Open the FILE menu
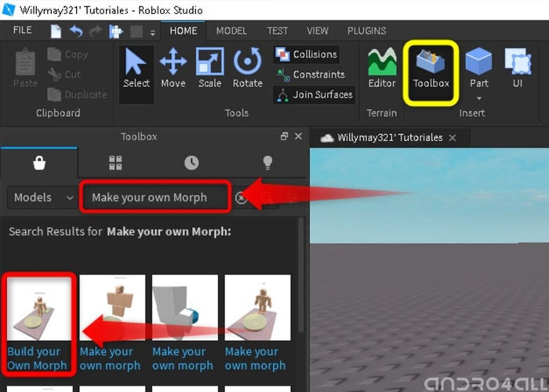Viewport: 549px width, 392px height. [21, 30]
